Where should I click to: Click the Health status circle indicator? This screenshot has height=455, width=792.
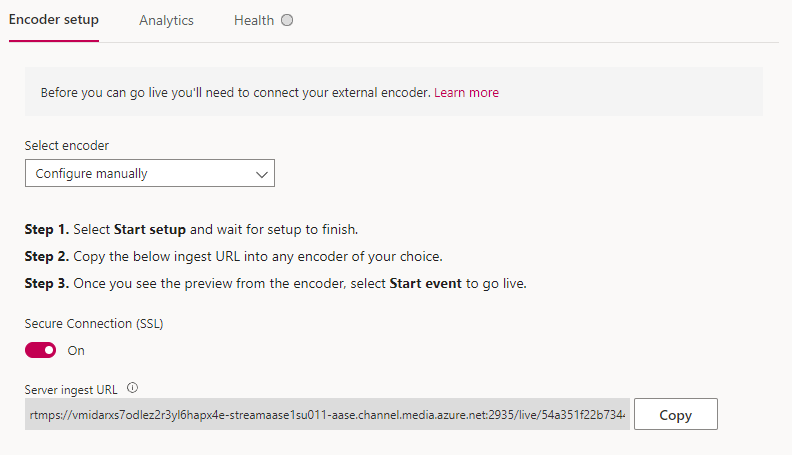click(x=287, y=20)
